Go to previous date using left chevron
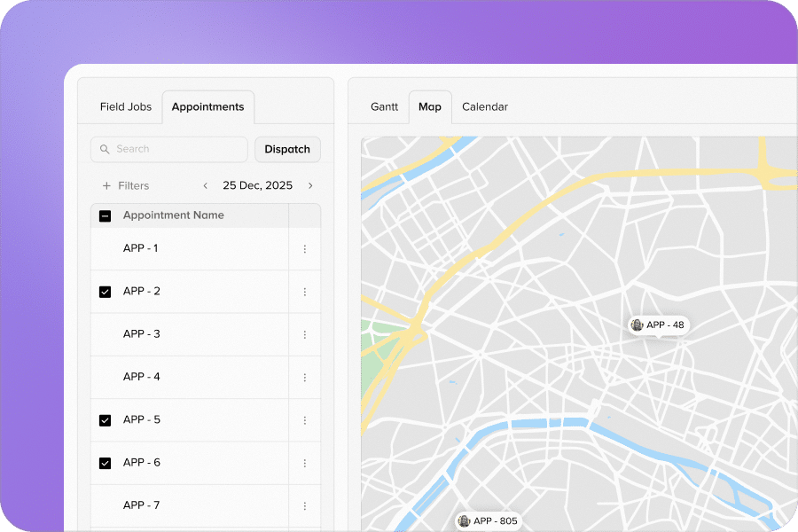798x532 pixels. 206,186
